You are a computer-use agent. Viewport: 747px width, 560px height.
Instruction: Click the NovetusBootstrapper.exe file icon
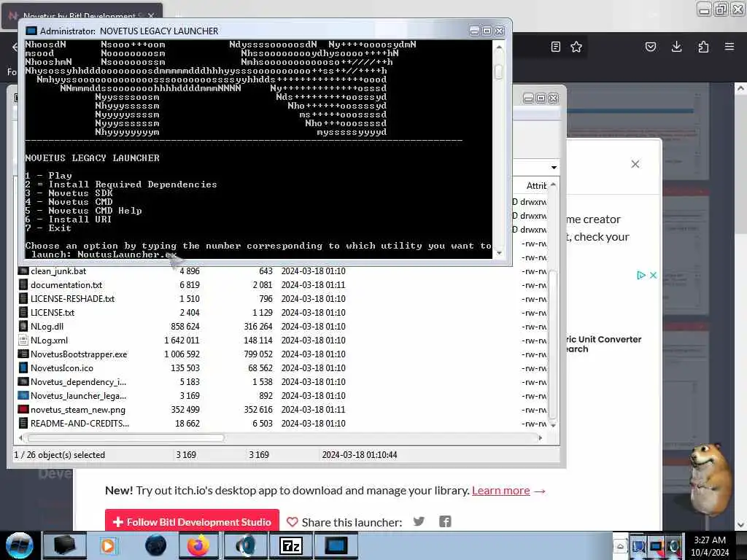[x=23, y=354]
